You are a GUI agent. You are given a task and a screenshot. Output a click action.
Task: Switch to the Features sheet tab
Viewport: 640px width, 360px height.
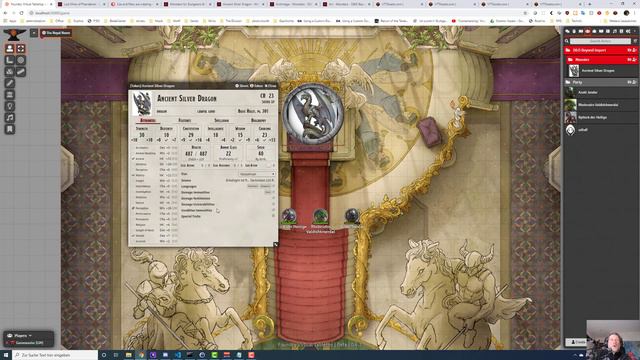(x=185, y=120)
